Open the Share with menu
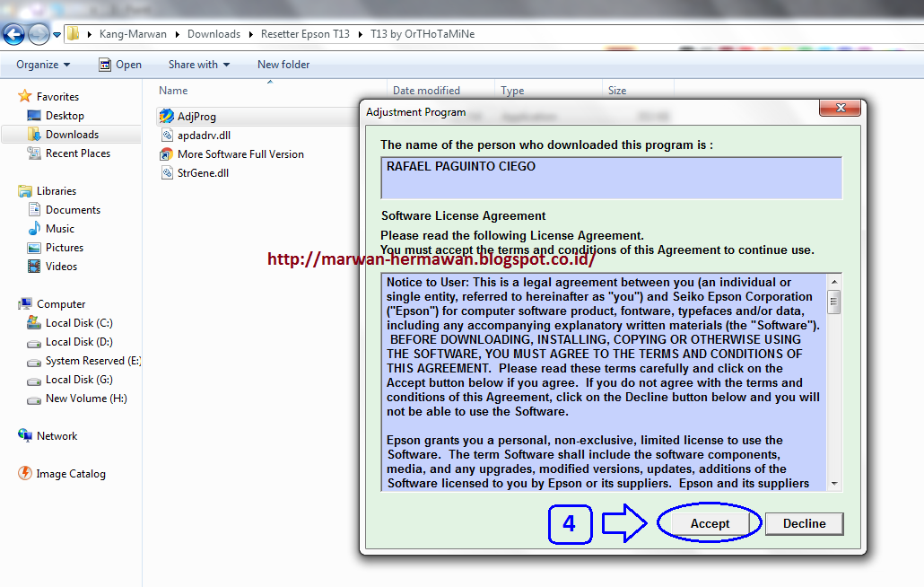924x587 pixels. (199, 65)
